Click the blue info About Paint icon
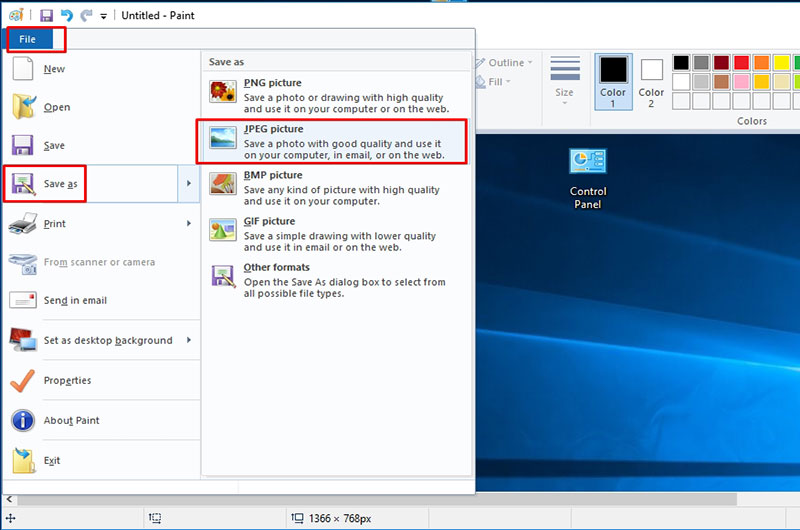The image size is (800, 530). tap(23, 421)
